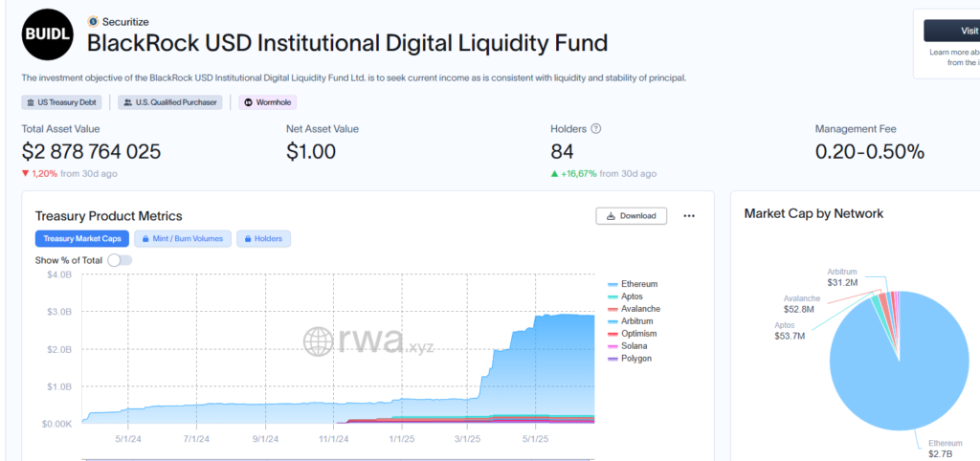This screenshot has width=980, height=461.
Task: Click the U.S. Qualified Purchaser people icon
Action: (x=128, y=102)
